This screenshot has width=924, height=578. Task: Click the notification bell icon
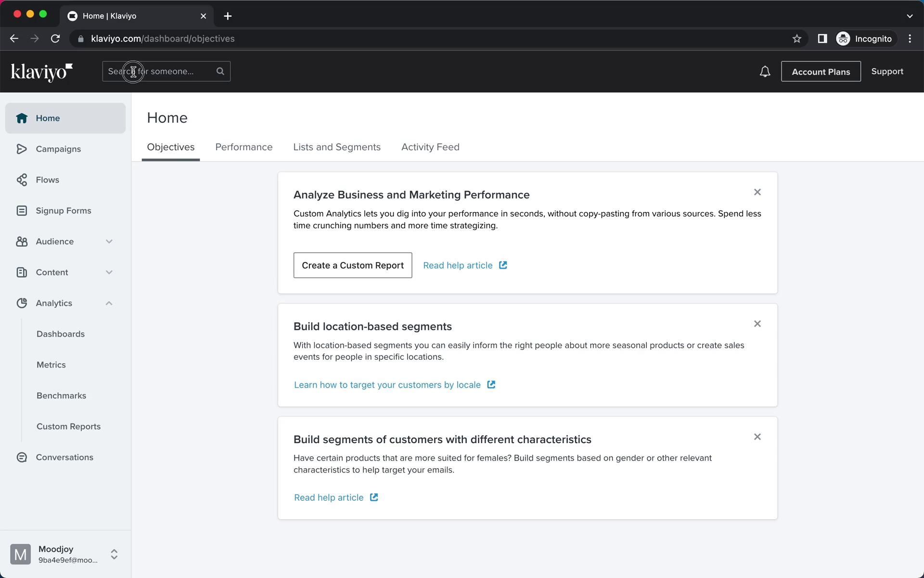point(765,72)
